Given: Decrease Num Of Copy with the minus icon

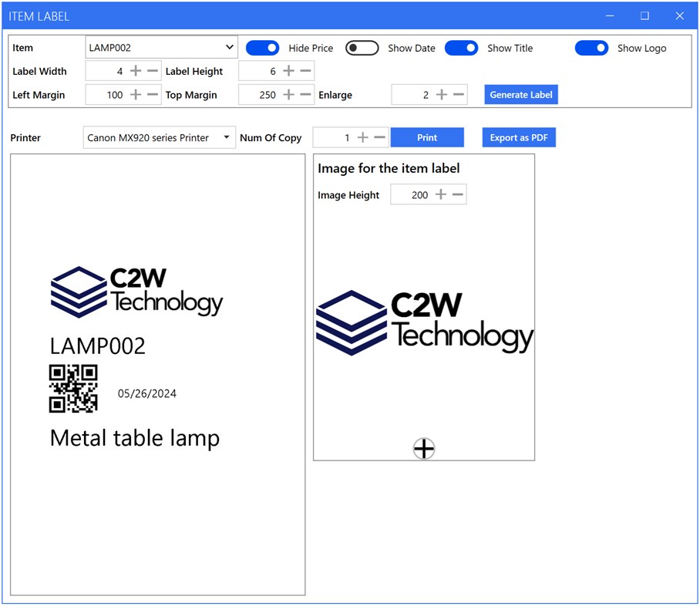Looking at the screenshot, I should 378,137.
